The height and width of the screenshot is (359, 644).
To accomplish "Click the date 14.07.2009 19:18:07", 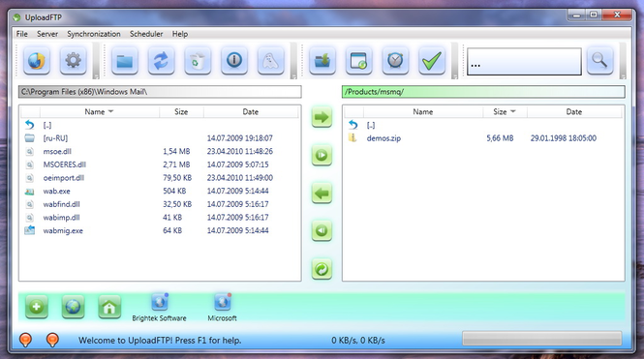I will [x=240, y=138].
